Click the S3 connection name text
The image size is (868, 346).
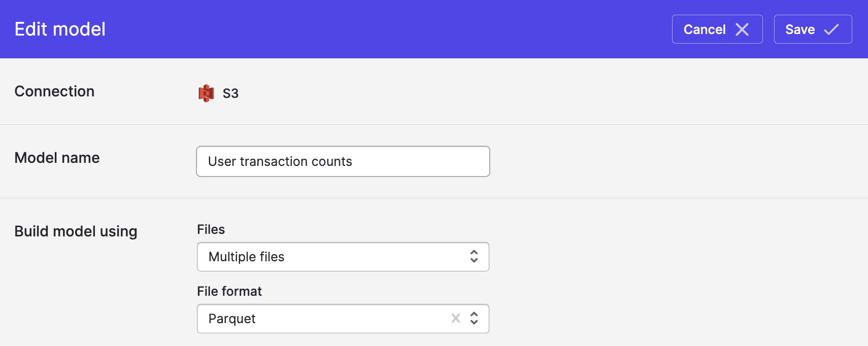tap(230, 93)
